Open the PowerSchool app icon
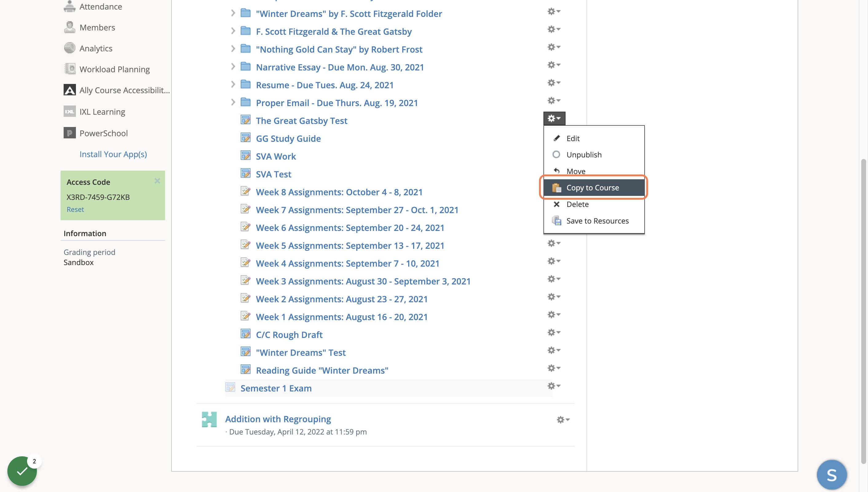868x492 pixels. point(69,133)
